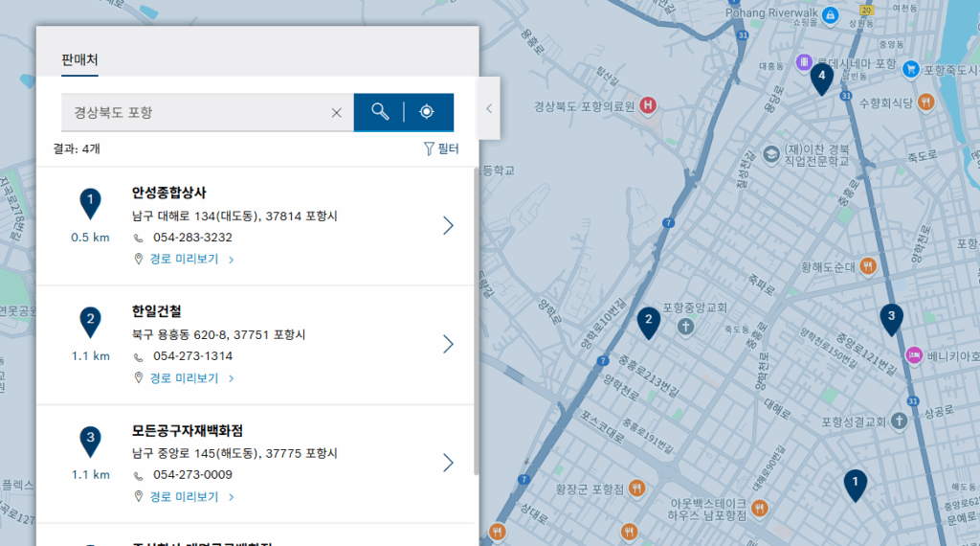Clear the search text with the X icon
Image resolution: width=980 pixels, height=546 pixels.
click(336, 113)
